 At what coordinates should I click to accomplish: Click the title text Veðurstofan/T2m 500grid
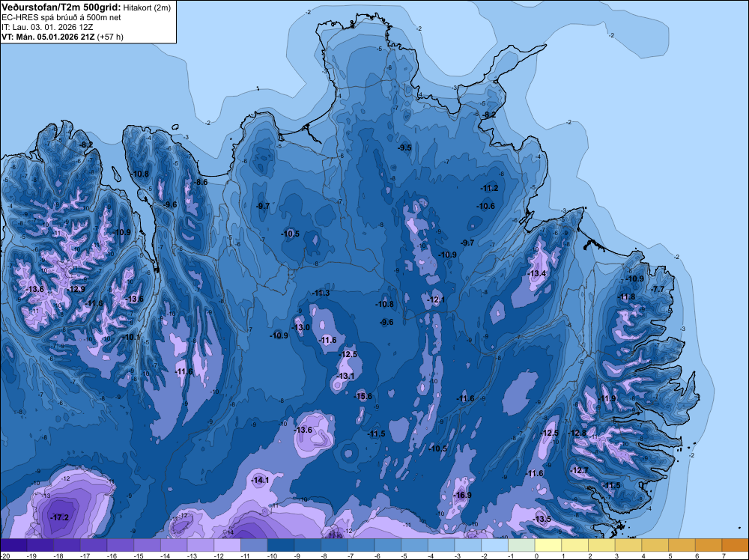coord(61,7)
